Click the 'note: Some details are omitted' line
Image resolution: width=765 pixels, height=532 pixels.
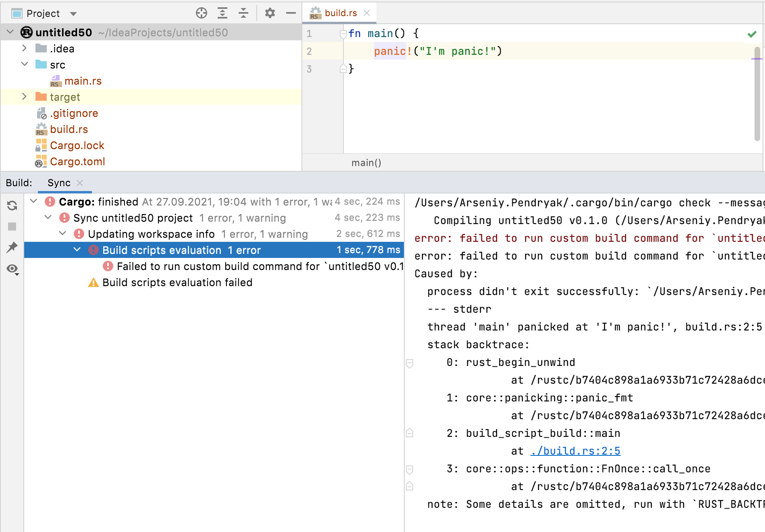[x=596, y=504]
